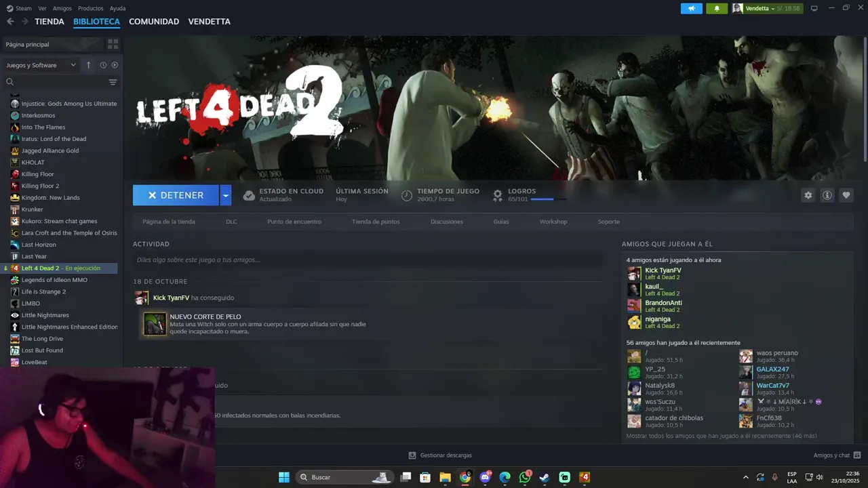Open Google Chrome from taskbar

(465, 477)
